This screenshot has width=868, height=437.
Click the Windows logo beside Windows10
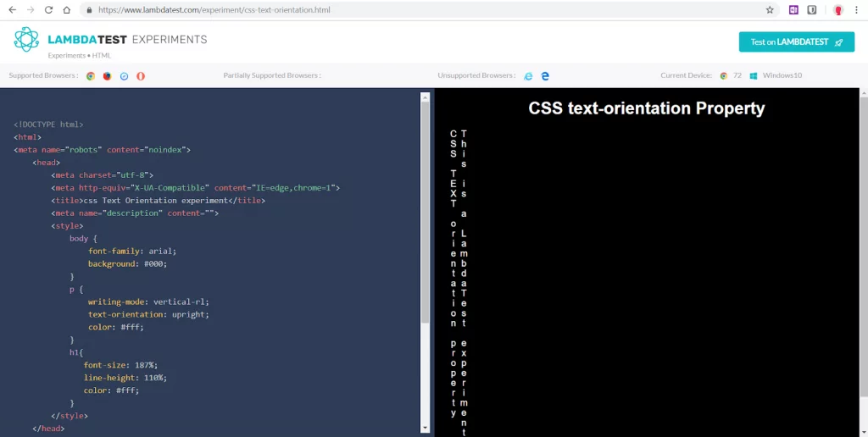[x=754, y=75]
